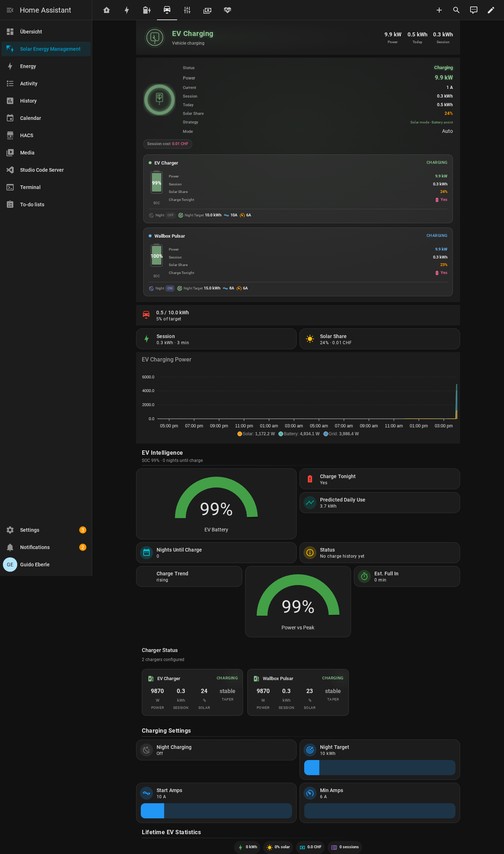The height and width of the screenshot is (854, 504).
Task: Open the heart pulse health tab
Action: pos(228,10)
